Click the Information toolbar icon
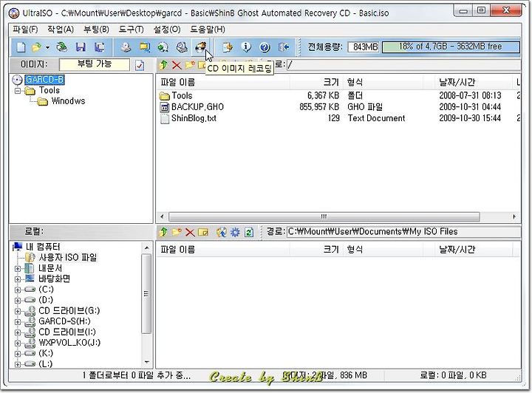Image resolution: width=532 pixels, height=393 pixels. tap(246, 47)
